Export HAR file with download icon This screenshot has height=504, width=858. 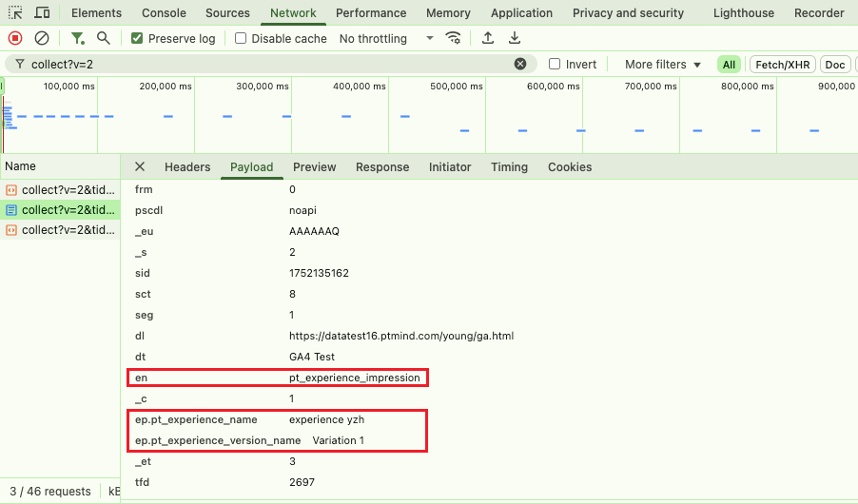tap(515, 38)
